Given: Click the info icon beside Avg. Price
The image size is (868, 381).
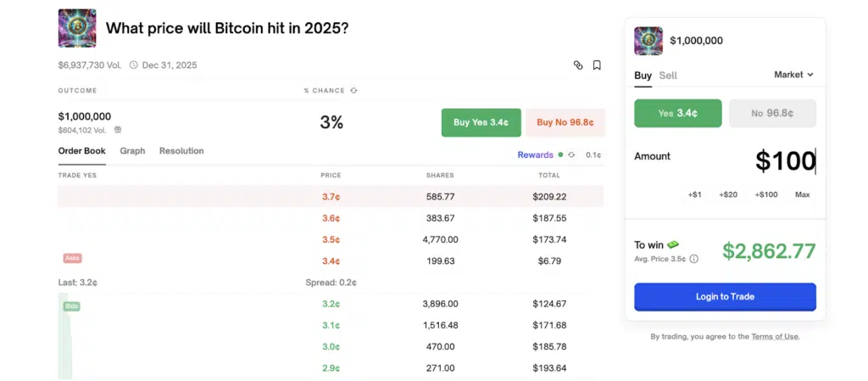Looking at the screenshot, I should tap(694, 259).
